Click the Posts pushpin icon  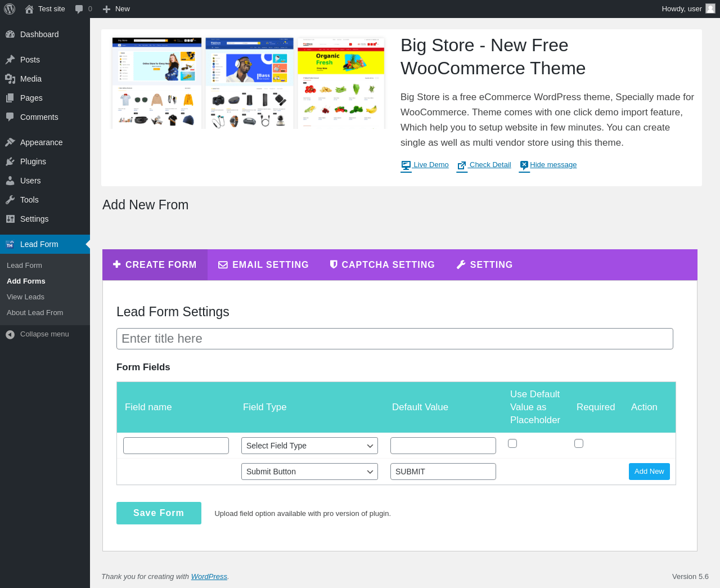tap(10, 60)
